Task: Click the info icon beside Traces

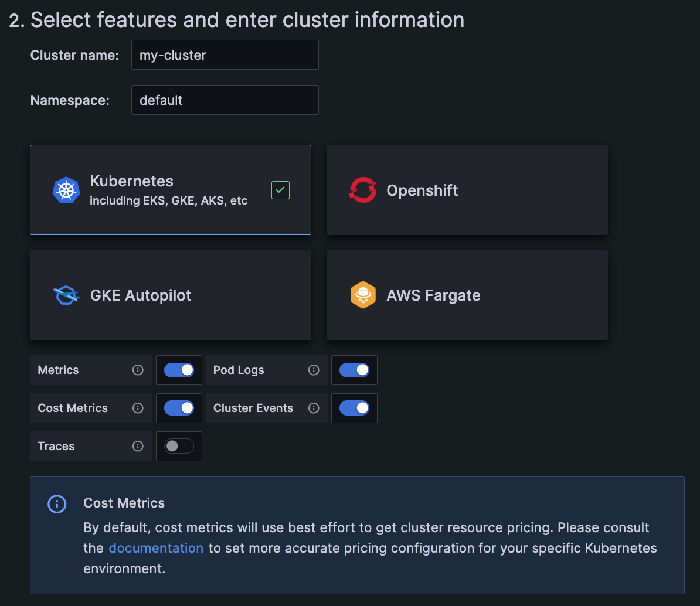Action: (x=138, y=446)
